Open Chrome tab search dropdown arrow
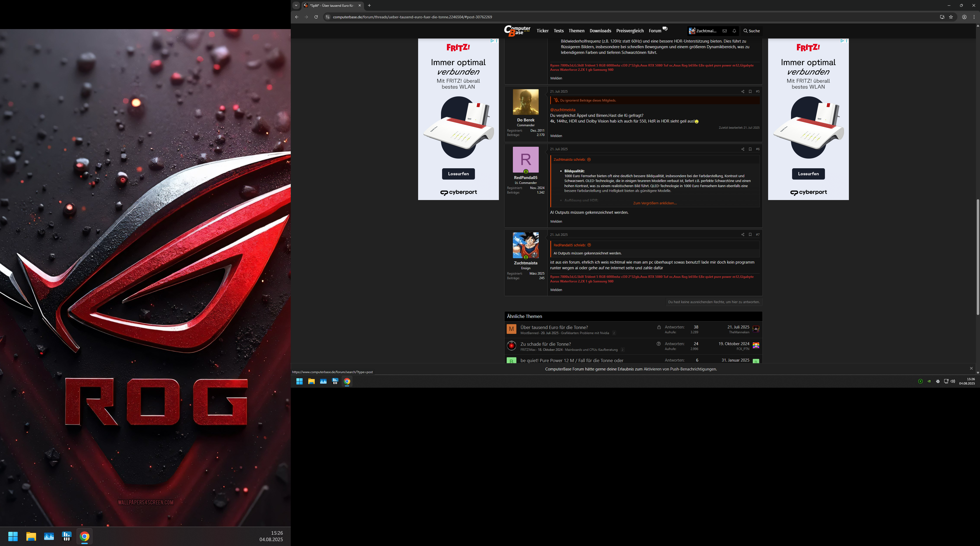980x546 pixels. 296,5
